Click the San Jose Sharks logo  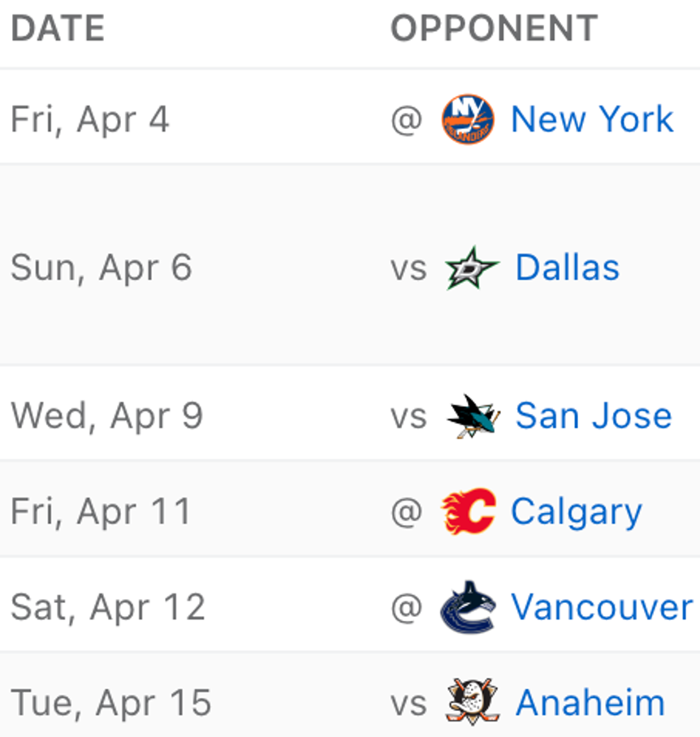[x=473, y=416]
